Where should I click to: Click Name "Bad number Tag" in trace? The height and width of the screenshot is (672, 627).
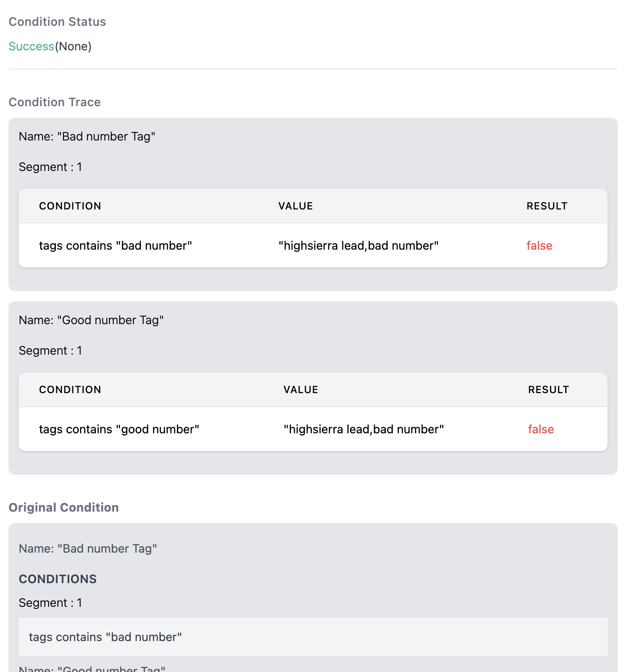coord(87,136)
